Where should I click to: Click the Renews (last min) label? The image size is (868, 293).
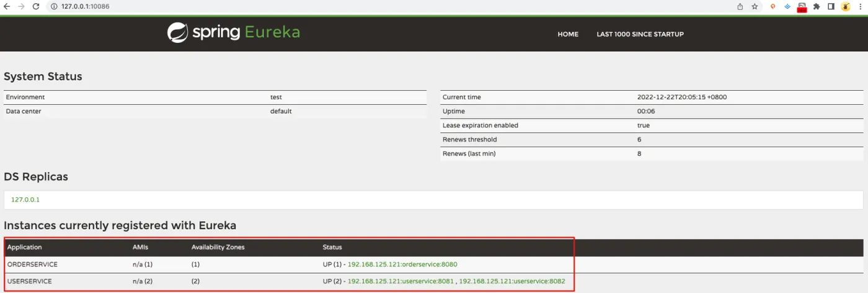[x=469, y=153]
